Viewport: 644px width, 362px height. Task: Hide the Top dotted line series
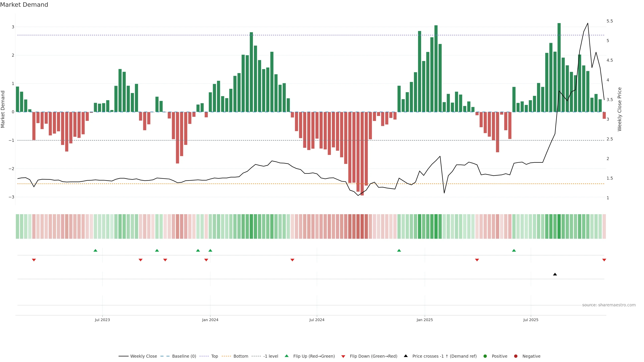(x=214, y=356)
